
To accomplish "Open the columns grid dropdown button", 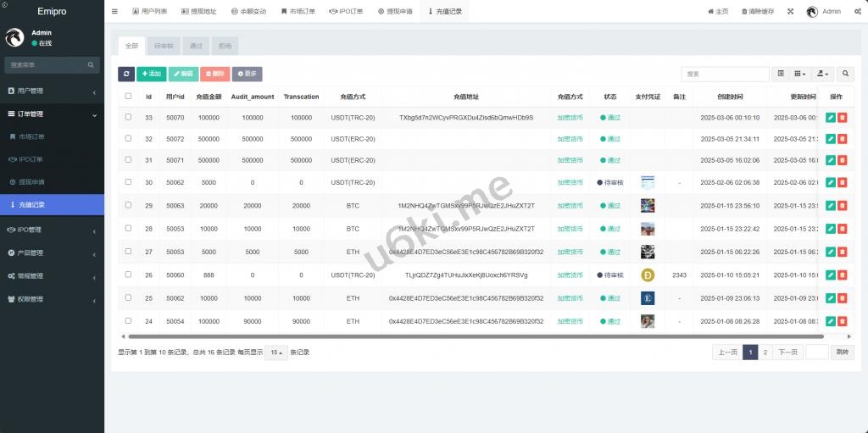I will pos(800,75).
